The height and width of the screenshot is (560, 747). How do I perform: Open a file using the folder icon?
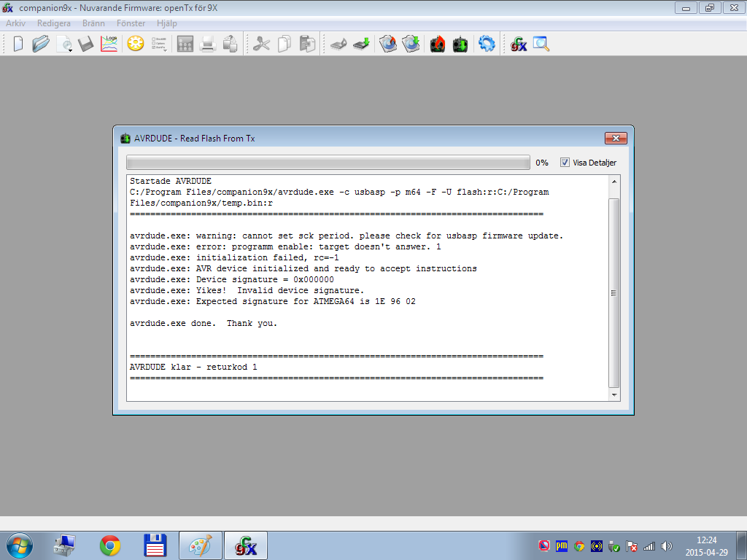click(x=40, y=44)
